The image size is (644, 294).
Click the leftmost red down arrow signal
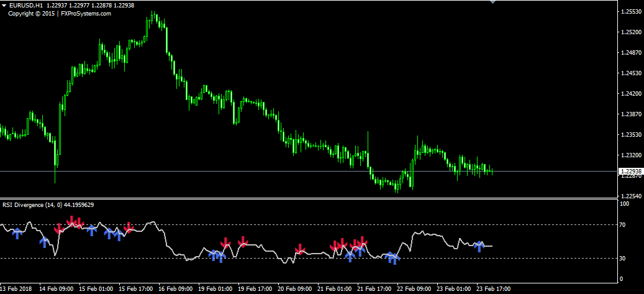pos(59,229)
